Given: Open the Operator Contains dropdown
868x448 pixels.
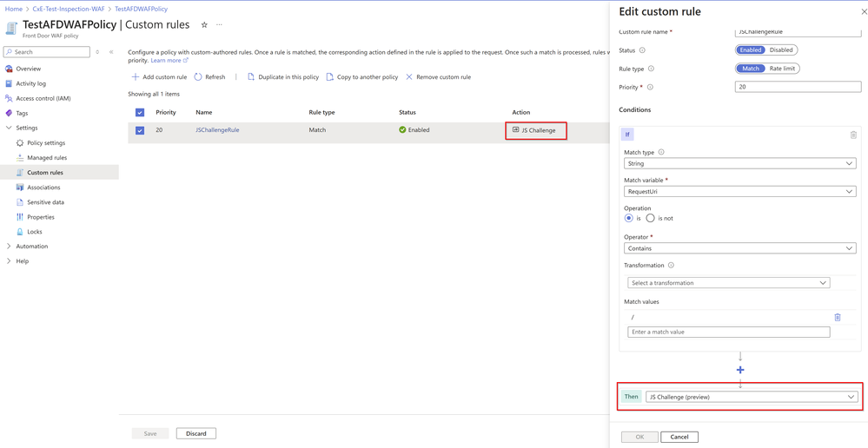Looking at the screenshot, I should [x=740, y=248].
